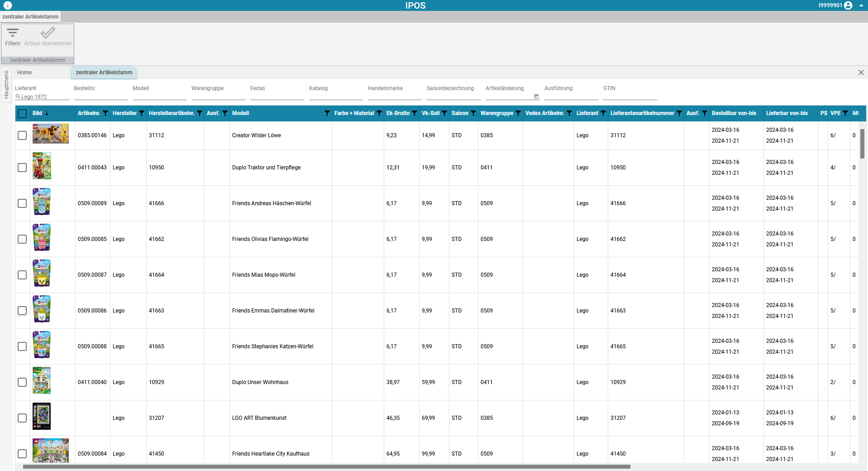Click the info icon in the top-left corner
The height and width of the screenshot is (471, 868).
coord(7,5)
